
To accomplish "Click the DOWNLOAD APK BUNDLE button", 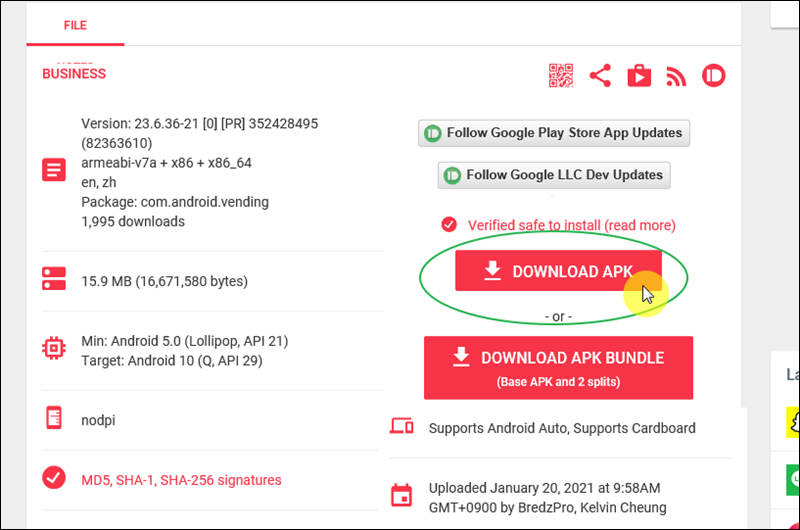I will (x=558, y=368).
